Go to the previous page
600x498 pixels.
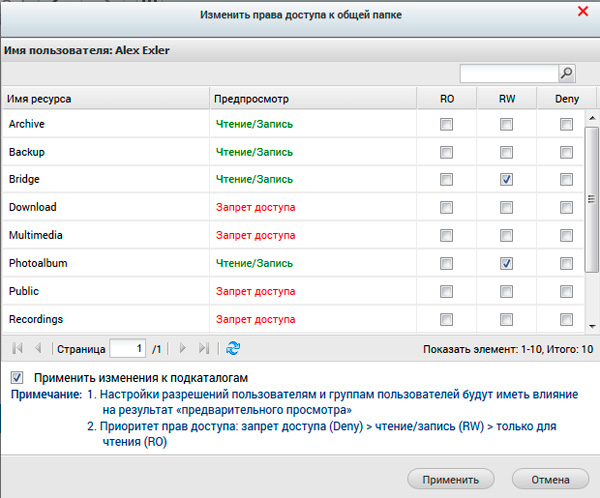pyautogui.click(x=39, y=349)
